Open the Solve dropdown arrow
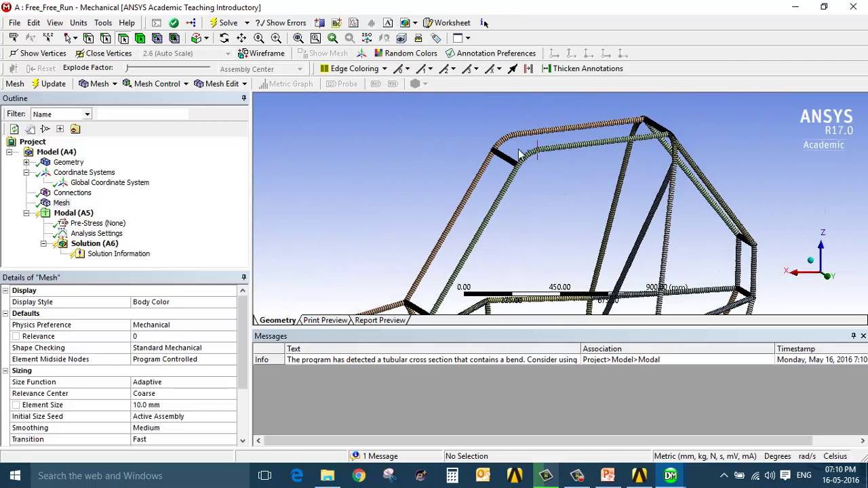This screenshot has width=868, height=488. [247, 22]
